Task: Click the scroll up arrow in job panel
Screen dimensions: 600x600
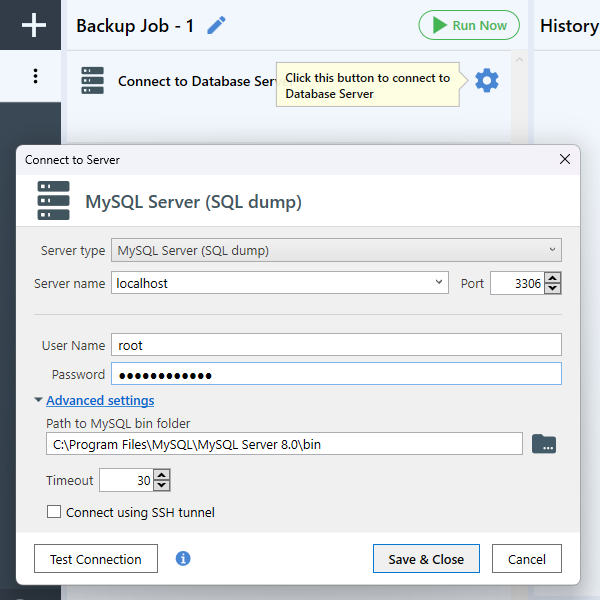Action: 519,59
